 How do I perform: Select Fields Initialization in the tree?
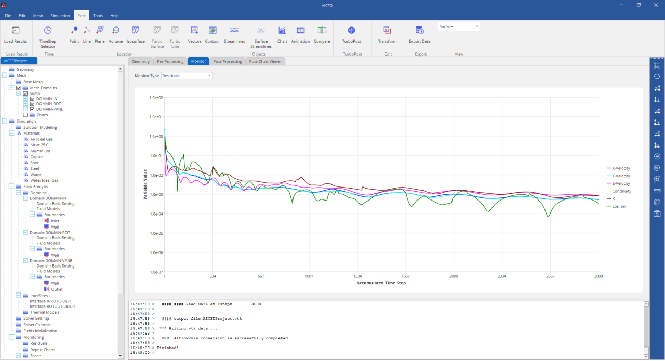point(40,330)
